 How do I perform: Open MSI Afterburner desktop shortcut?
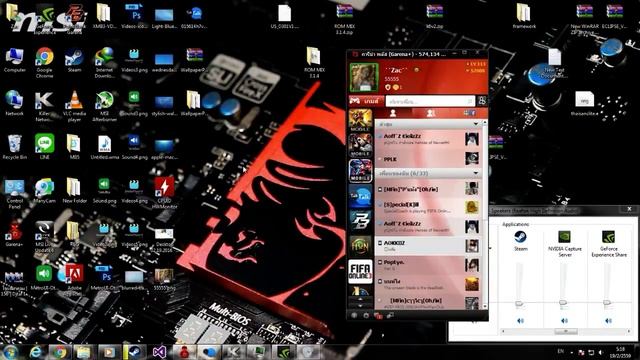[x=104, y=106]
